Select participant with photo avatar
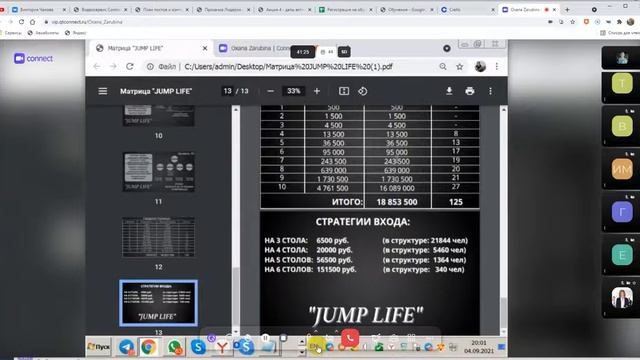This screenshot has width=640, height=360. click(622, 298)
